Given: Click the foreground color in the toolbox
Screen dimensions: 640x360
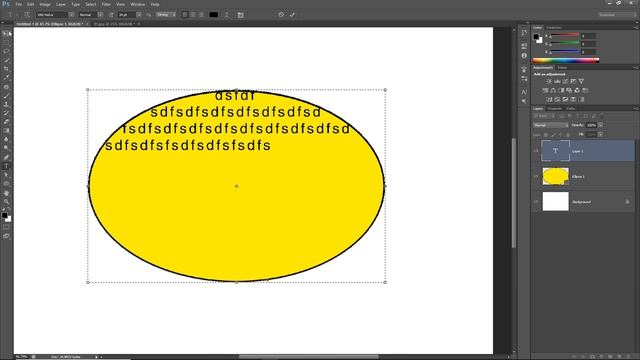Looking at the screenshot, I should [x=4, y=215].
